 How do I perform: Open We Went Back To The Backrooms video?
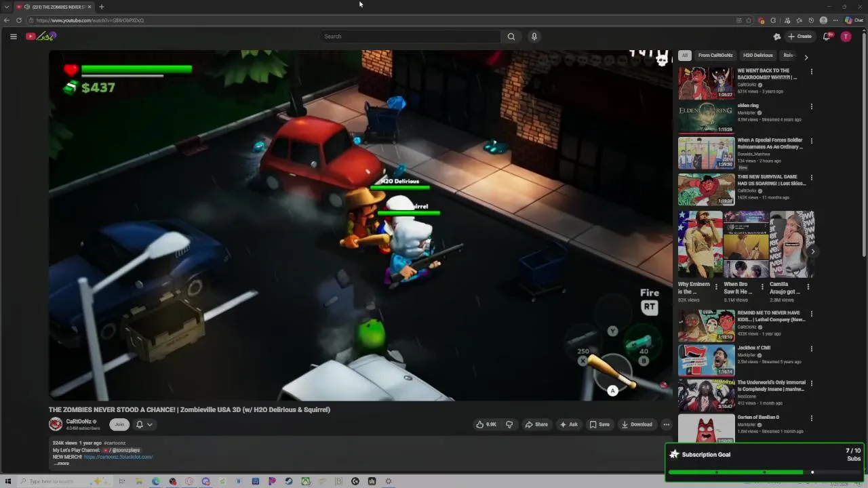706,83
